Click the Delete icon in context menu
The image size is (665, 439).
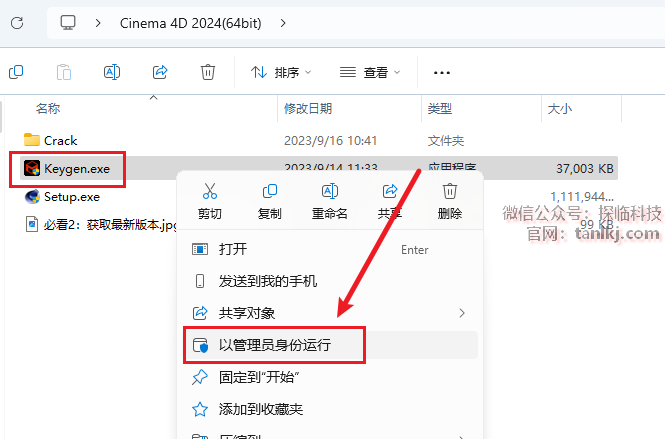[450, 191]
